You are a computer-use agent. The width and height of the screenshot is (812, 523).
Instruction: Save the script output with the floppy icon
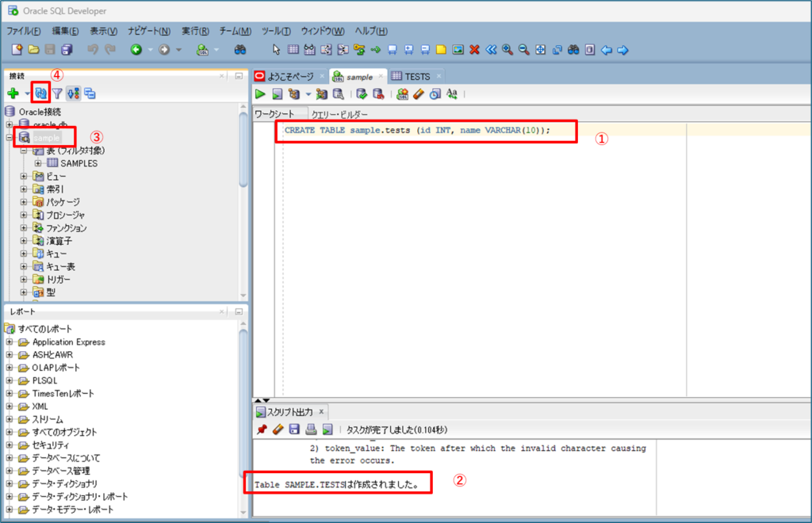[293, 429]
